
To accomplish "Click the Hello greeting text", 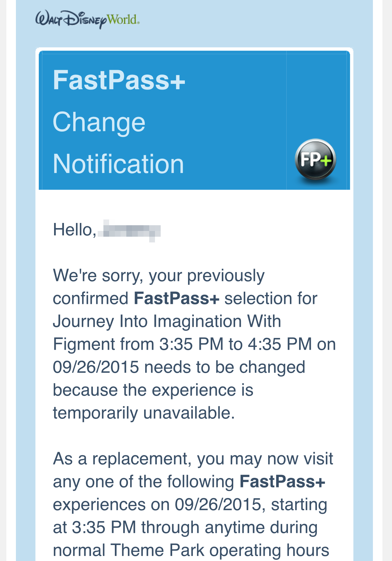I will pos(75,230).
